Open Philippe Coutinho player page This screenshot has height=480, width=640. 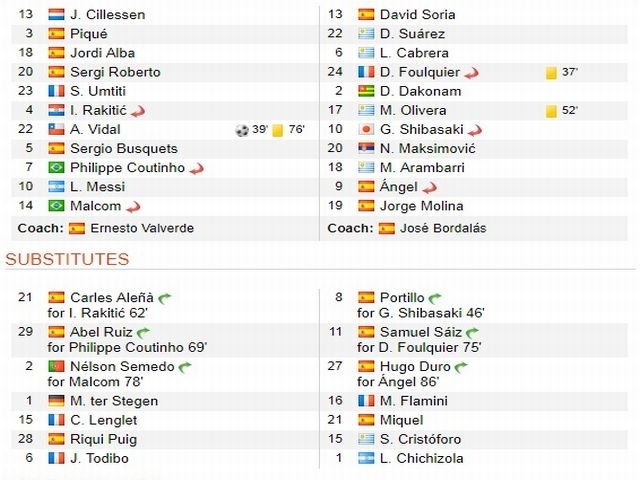pos(127,167)
